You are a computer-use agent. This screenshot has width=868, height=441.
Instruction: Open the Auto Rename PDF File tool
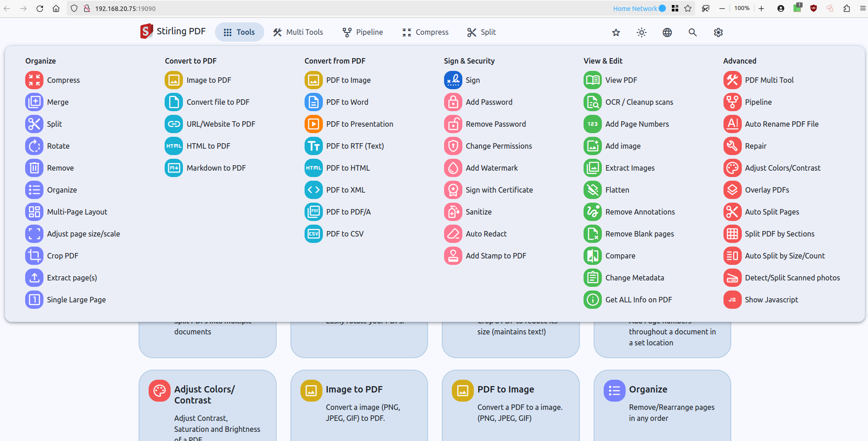pyautogui.click(x=771, y=124)
